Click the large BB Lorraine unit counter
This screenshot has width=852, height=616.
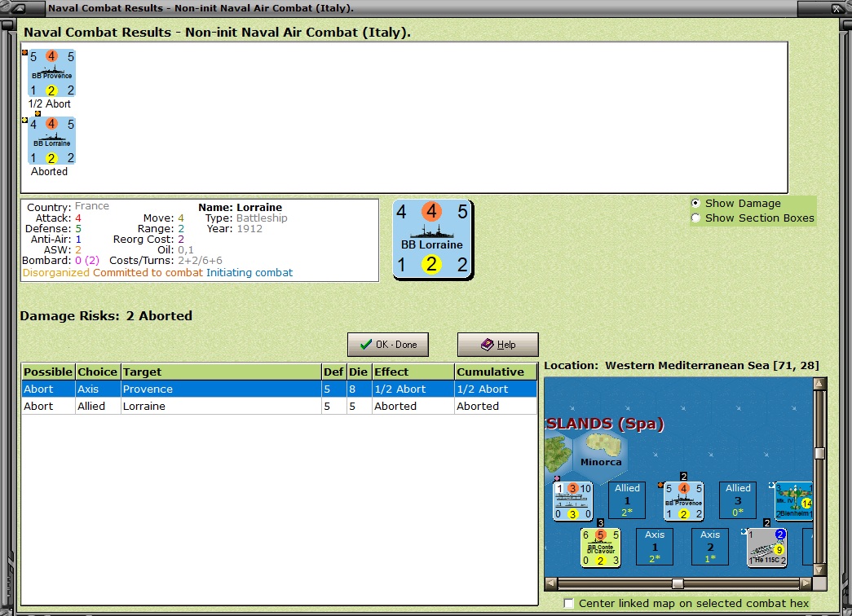[x=432, y=240]
